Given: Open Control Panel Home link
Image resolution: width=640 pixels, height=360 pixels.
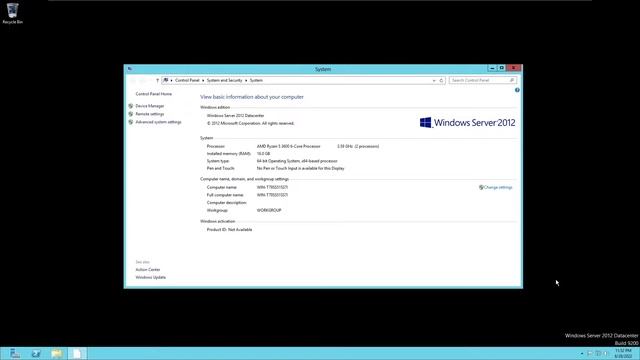Looking at the screenshot, I should (x=153, y=94).
